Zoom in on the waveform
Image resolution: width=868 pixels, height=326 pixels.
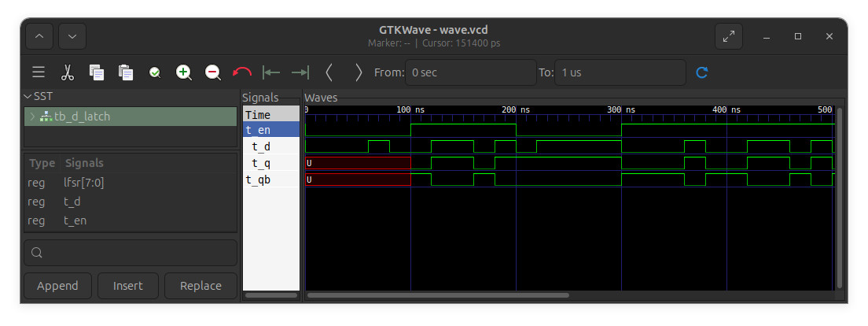click(184, 72)
